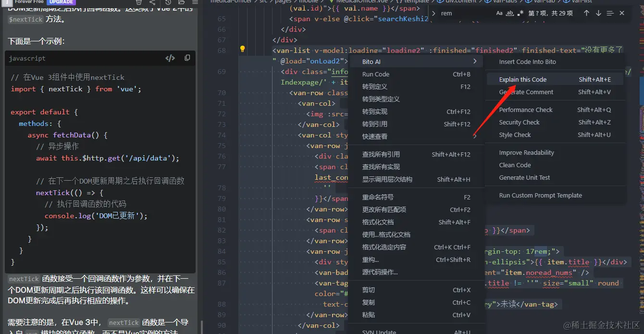Click 'export default {' code line
644x334 pixels.
pyautogui.click(x=44, y=112)
